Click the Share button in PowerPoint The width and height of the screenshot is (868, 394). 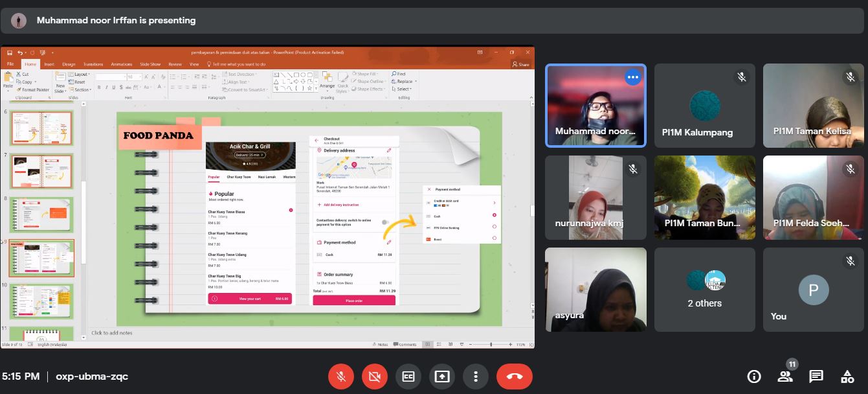[520, 64]
